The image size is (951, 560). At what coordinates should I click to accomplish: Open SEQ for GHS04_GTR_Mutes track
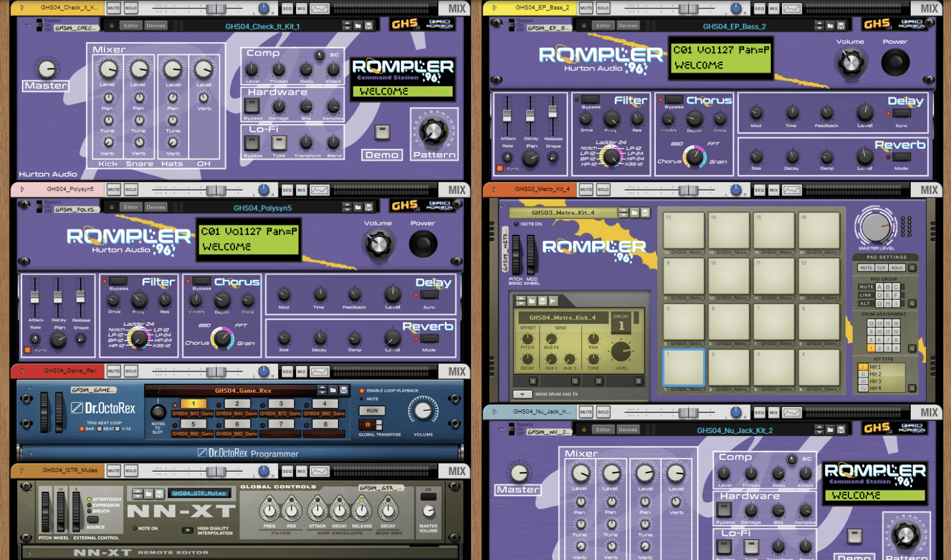click(287, 471)
